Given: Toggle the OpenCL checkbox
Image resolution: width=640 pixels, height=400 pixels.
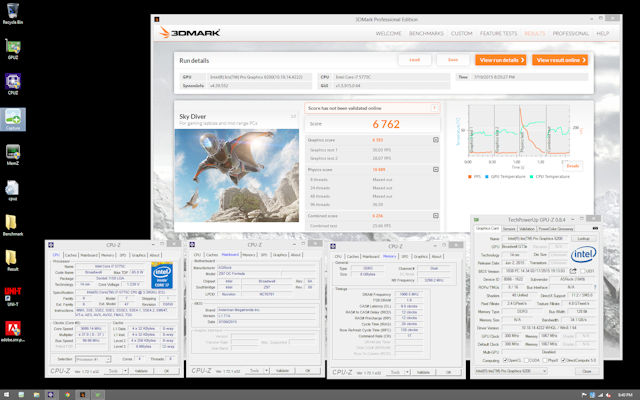Looking at the screenshot, I should (505, 360).
